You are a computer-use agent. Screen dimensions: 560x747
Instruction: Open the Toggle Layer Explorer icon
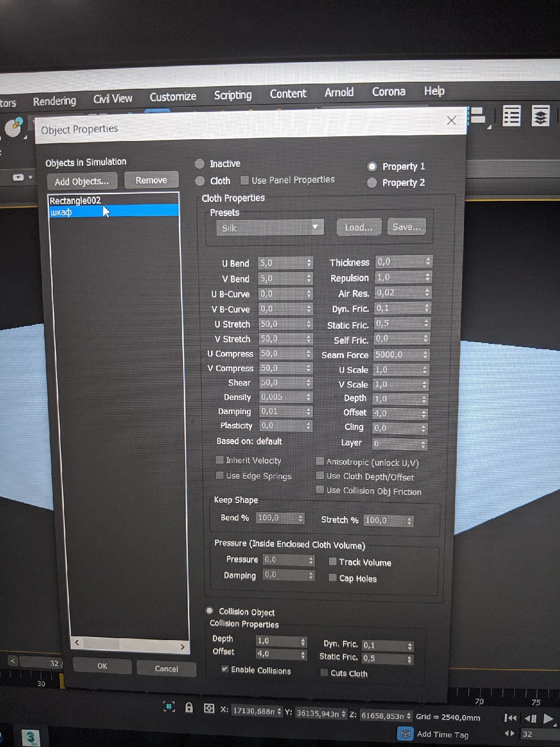coord(541,116)
